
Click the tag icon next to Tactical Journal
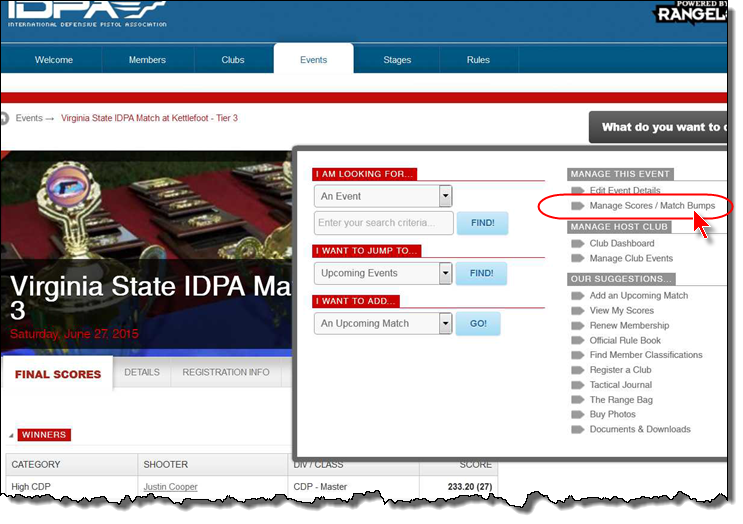[578, 385]
